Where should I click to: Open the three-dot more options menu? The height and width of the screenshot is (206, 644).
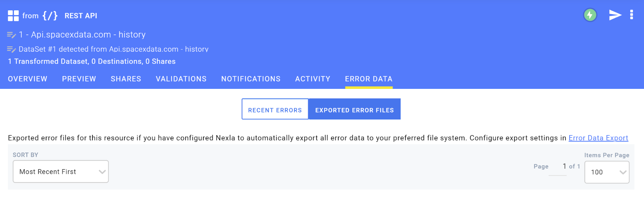click(x=631, y=14)
